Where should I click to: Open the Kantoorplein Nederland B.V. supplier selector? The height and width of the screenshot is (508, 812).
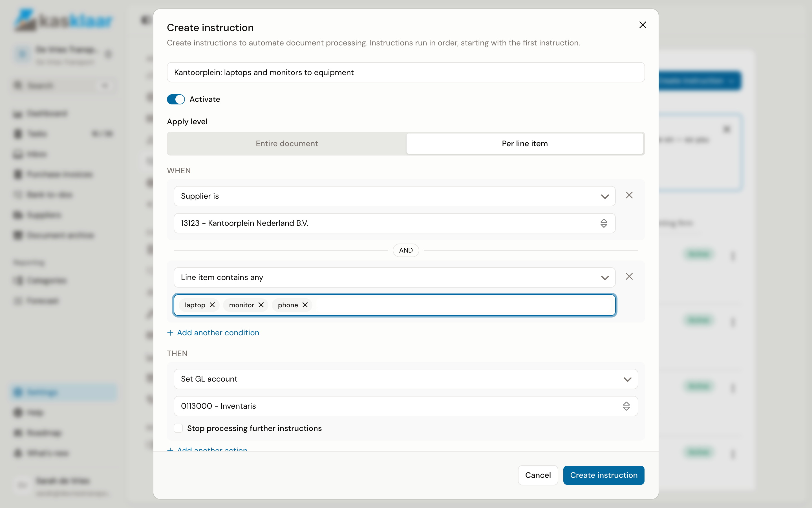tap(395, 223)
